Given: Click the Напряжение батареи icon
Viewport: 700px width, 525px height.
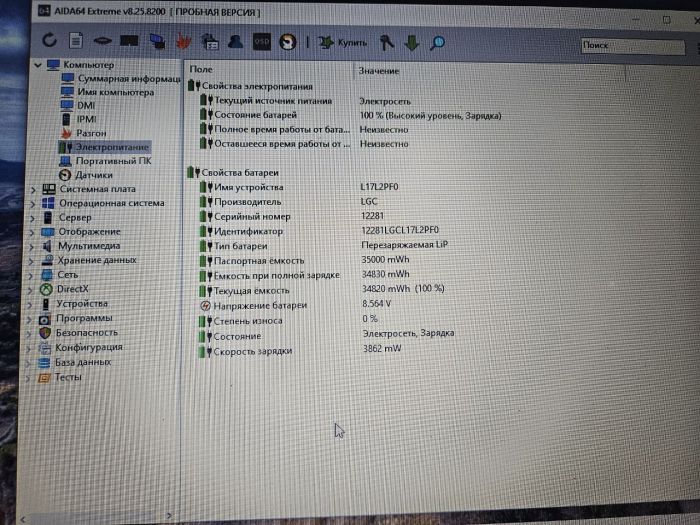Looking at the screenshot, I should coord(205,306).
